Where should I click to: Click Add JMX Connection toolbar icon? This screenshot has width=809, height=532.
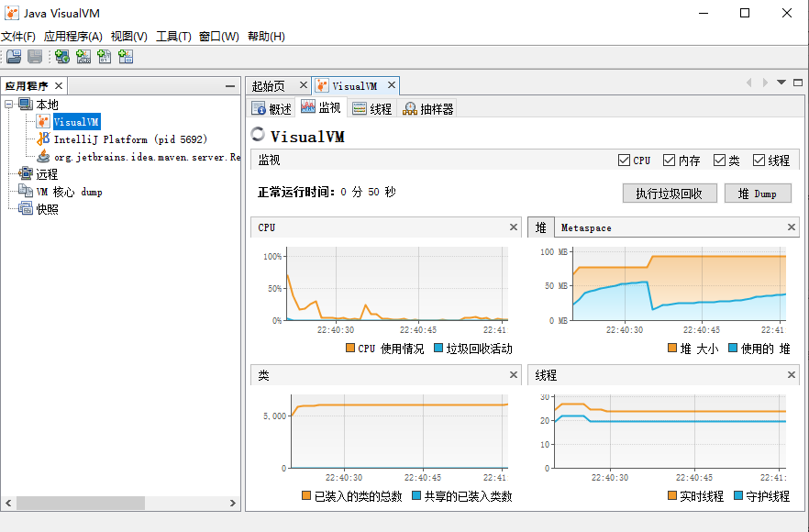(83, 56)
